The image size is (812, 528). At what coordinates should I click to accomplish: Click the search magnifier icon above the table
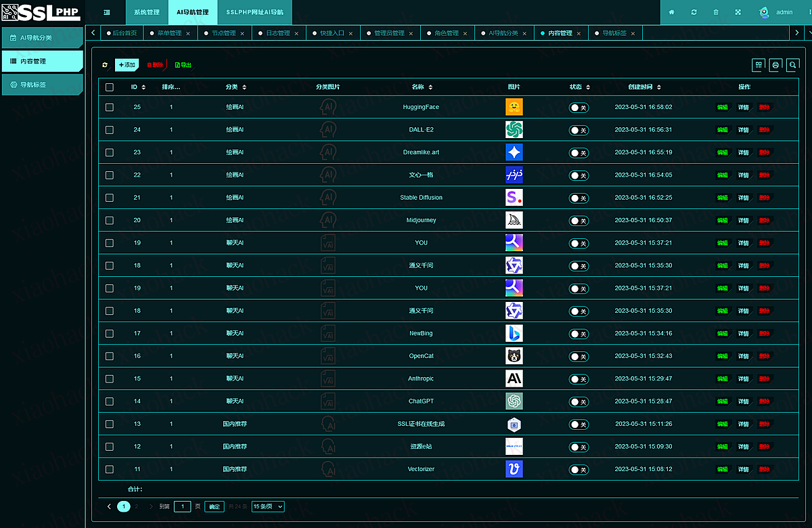pos(792,65)
